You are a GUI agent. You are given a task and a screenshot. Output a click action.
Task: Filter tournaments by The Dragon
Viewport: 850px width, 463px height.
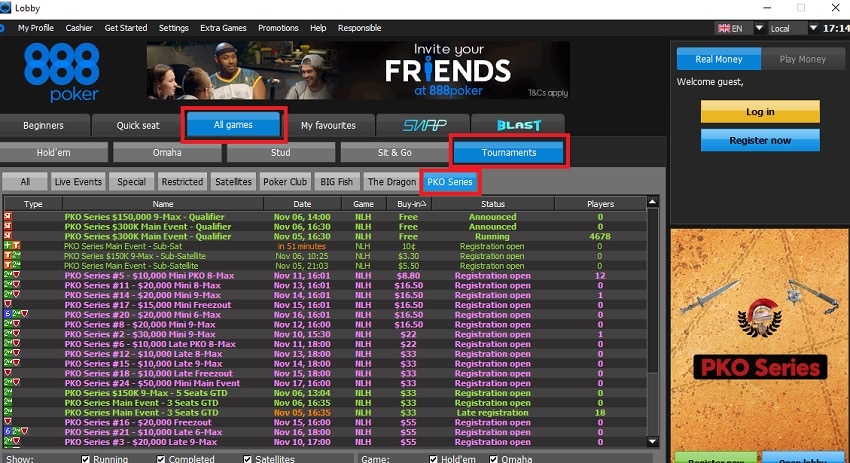392,182
